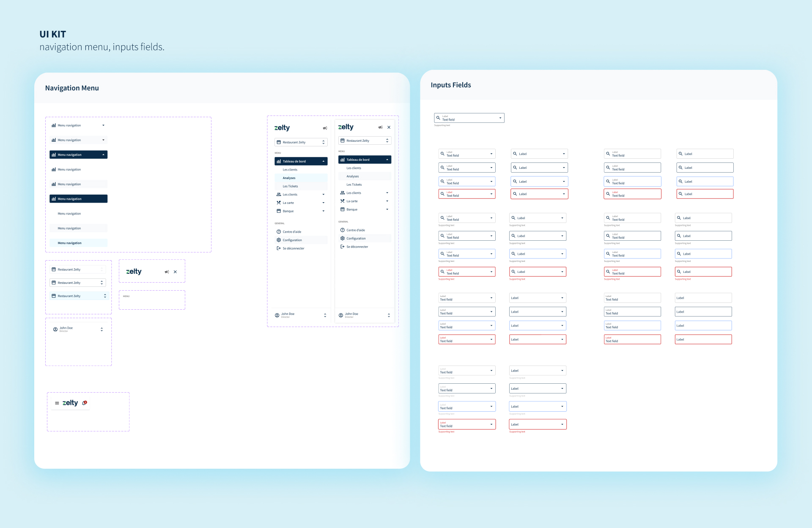This screenshot has height=528, width=812.
Task: Open John Doe switcher arrows in sidebar without close button
Action: (x=325, y=315)
